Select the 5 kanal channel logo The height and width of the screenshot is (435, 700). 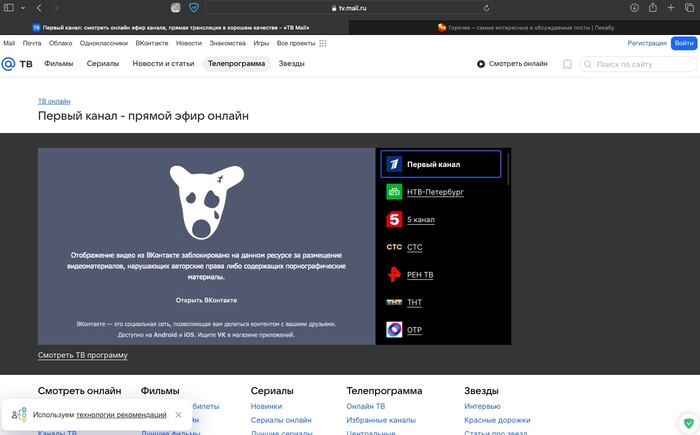[394, 219]
